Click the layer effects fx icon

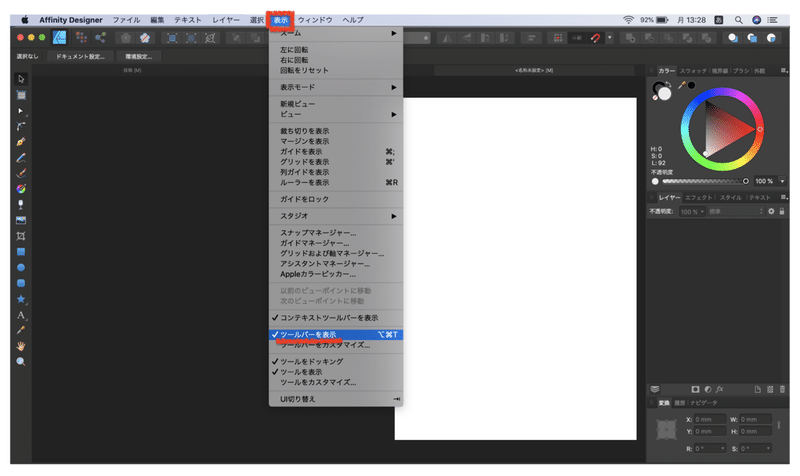click(719, 389)
